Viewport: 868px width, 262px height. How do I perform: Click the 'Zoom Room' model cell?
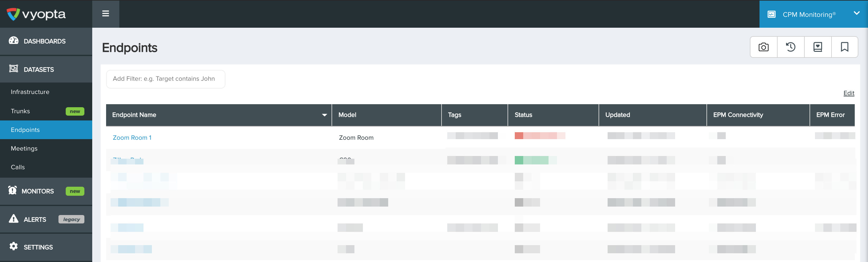coord(356,138)
